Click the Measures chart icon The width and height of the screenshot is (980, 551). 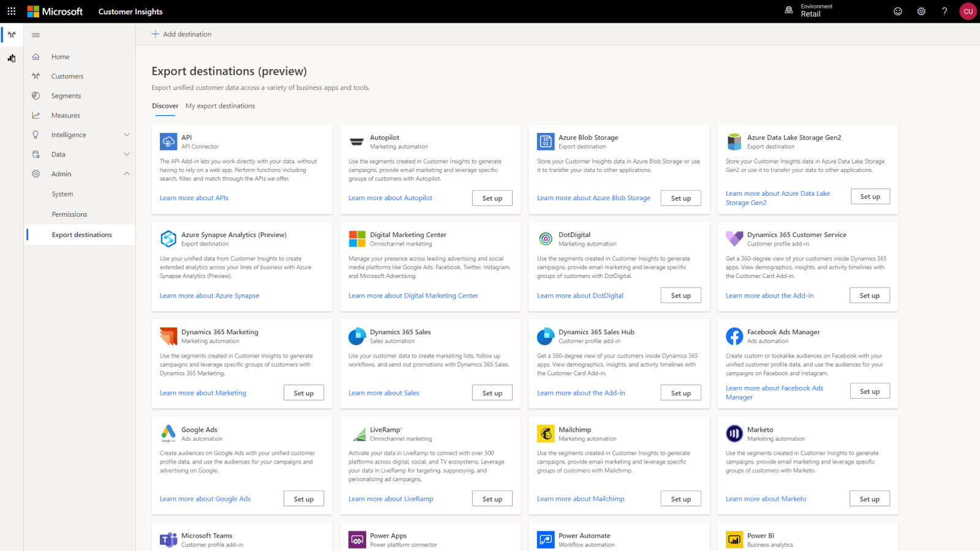point(36,115)
